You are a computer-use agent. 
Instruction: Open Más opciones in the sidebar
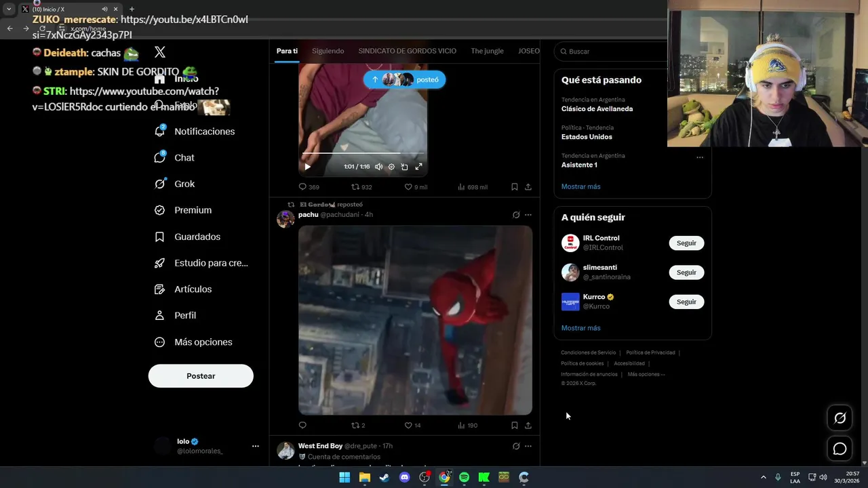(193, 342)
